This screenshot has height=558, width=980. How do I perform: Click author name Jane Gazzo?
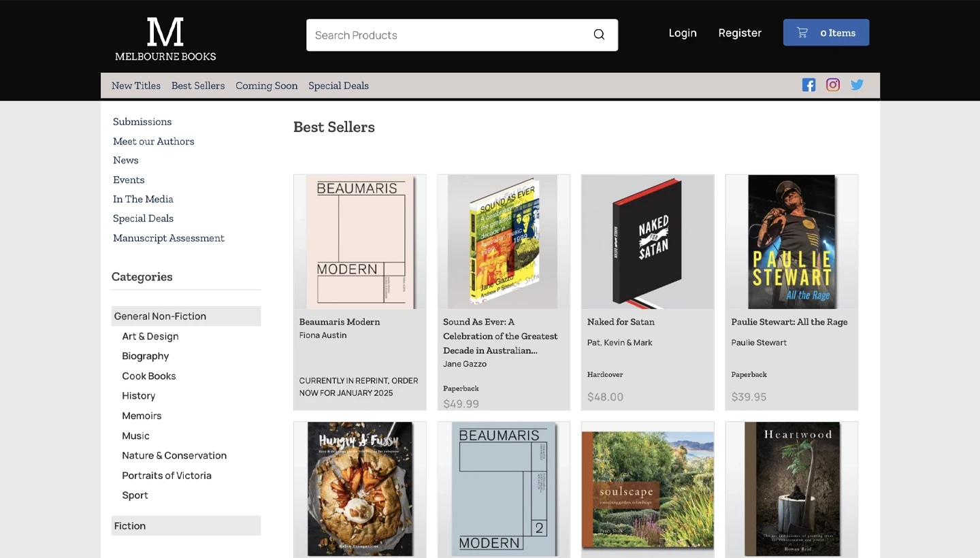click(465, 364)
